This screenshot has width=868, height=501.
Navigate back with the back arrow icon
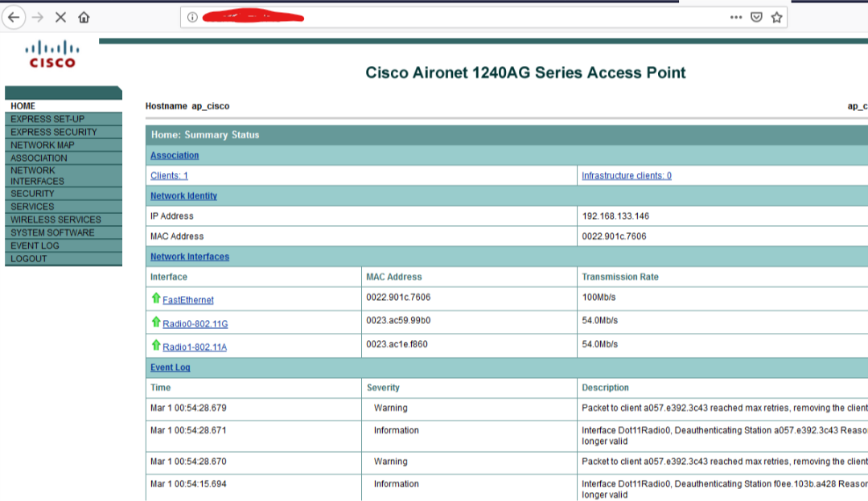point(14,15)
